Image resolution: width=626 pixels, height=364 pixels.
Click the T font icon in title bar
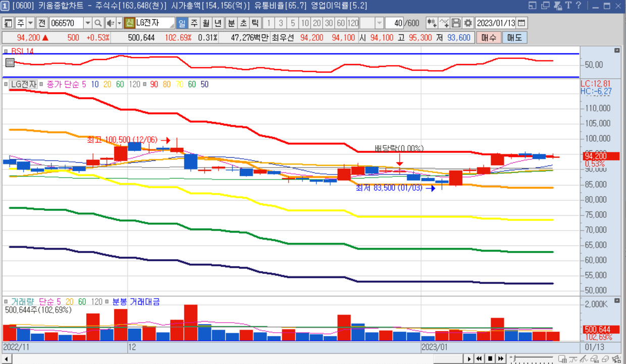click(568, 6)
